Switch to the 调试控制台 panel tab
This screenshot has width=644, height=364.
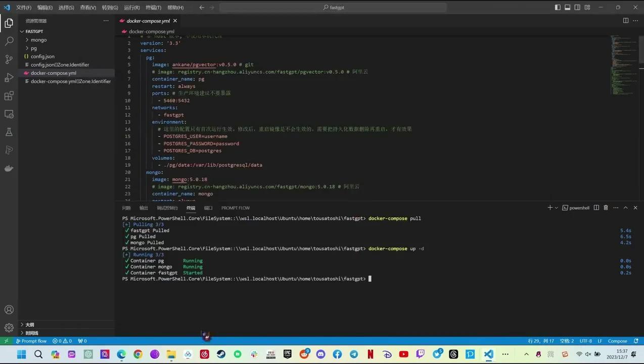click(167, 208)
